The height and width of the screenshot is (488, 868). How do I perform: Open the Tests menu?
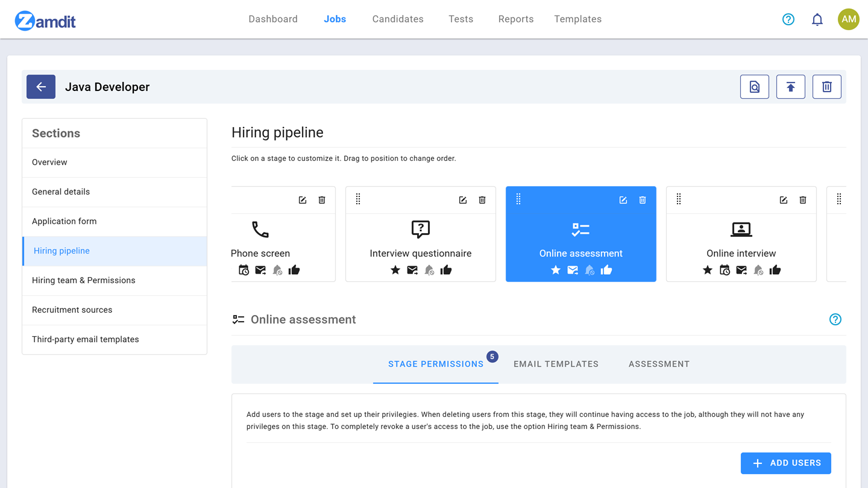click(461, 19)
